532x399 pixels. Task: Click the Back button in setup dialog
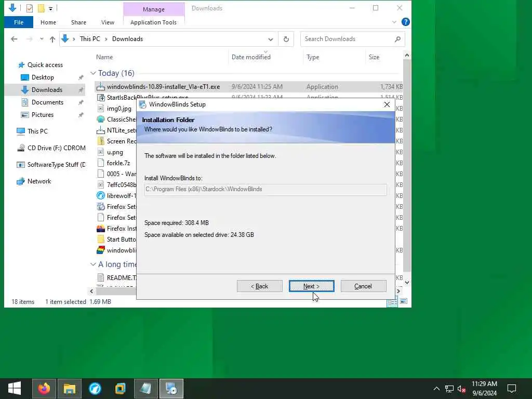click(x=260, y=286)
